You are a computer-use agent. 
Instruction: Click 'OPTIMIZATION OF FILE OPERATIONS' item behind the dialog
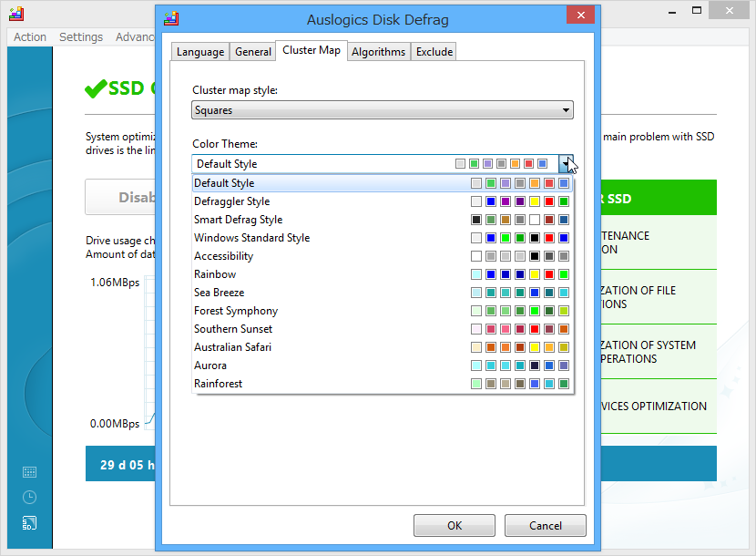pyautogui.click(x=659, y=297)
